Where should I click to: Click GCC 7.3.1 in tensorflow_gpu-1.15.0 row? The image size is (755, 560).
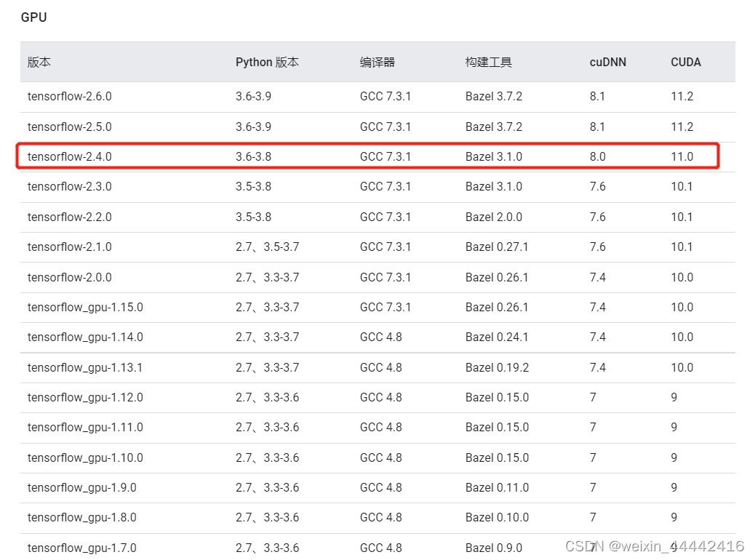tap(386, 307)
